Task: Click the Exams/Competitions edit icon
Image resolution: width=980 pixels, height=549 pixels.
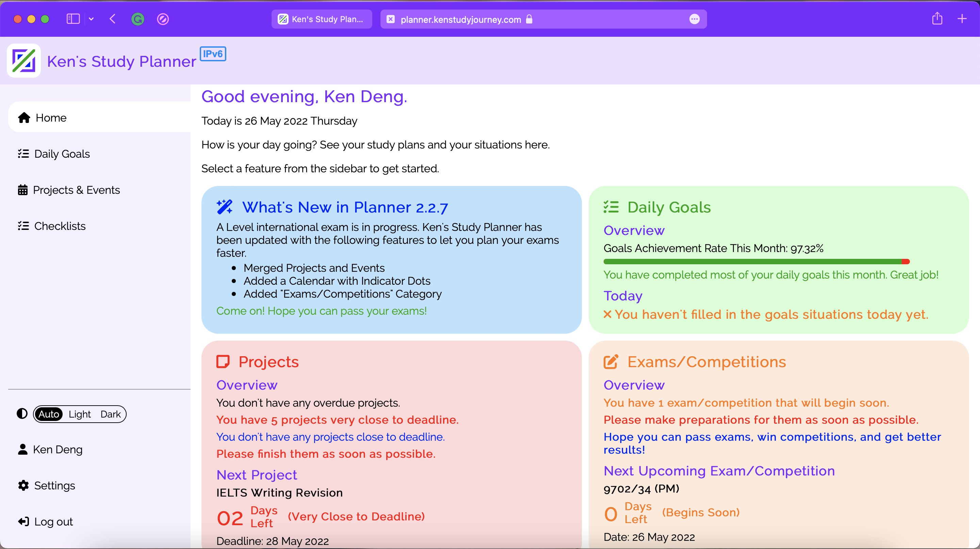Action: point(610,361)
